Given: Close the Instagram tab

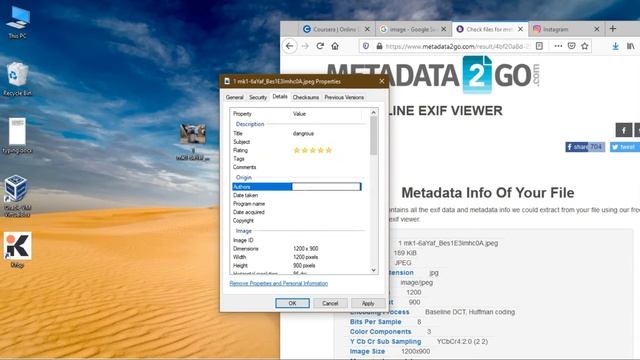Looking at the screenshot, I should click(x=597, y=29).
